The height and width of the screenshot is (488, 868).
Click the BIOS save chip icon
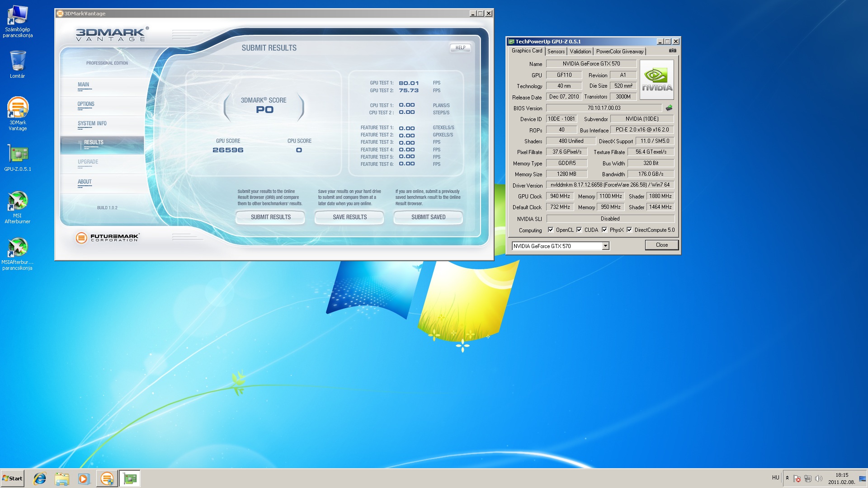coord(669,108)
